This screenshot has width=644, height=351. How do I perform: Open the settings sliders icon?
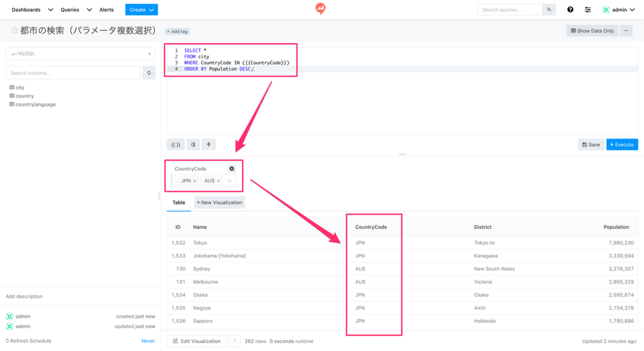click(x=588, y=9)
